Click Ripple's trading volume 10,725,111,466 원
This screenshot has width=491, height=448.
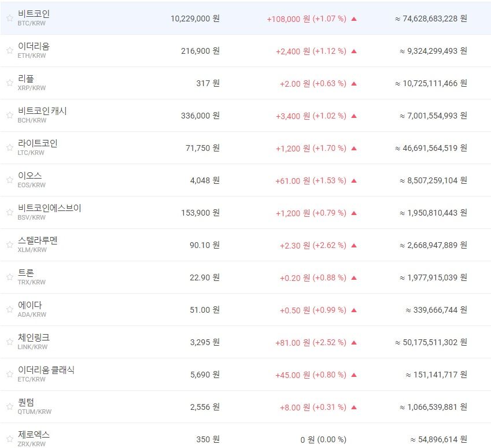[x=431, y=83]
